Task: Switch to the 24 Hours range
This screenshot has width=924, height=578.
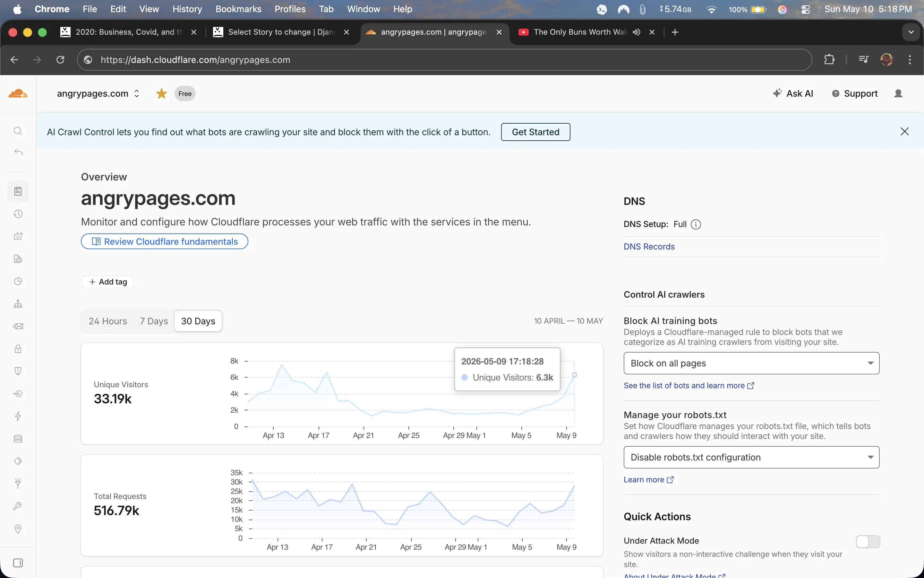Action: [x=108, y=321]
